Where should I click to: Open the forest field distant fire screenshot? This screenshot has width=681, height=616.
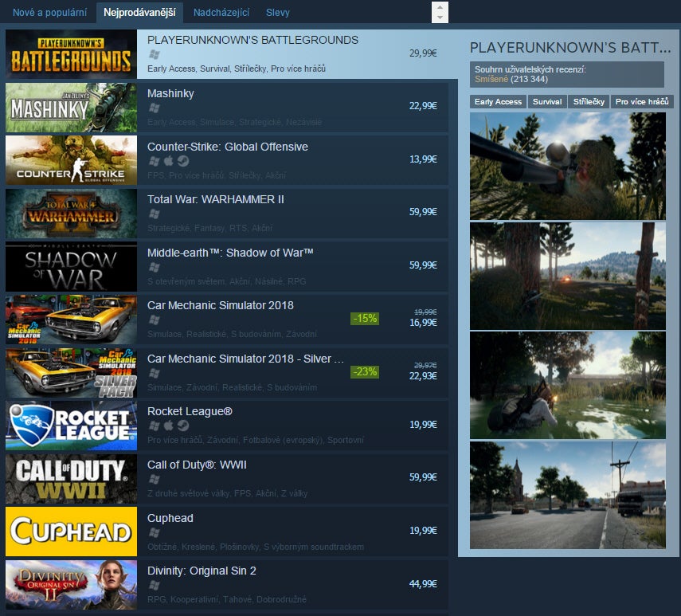(568, 276)
